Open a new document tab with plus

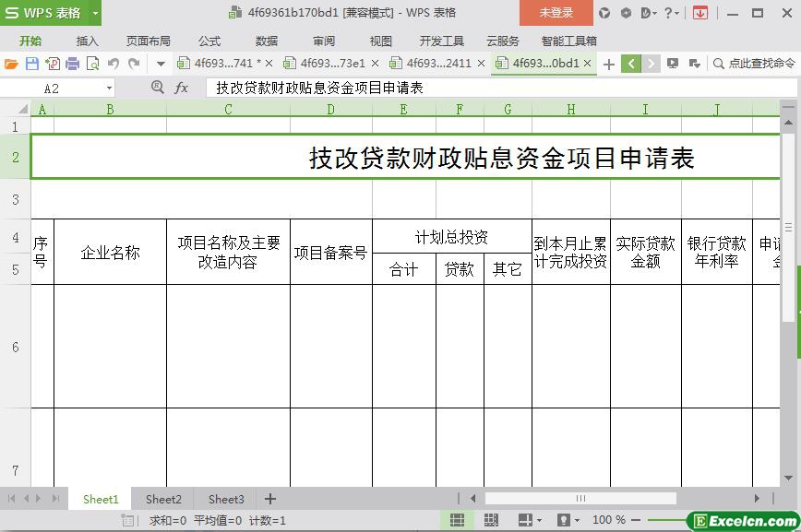(608, 64)
